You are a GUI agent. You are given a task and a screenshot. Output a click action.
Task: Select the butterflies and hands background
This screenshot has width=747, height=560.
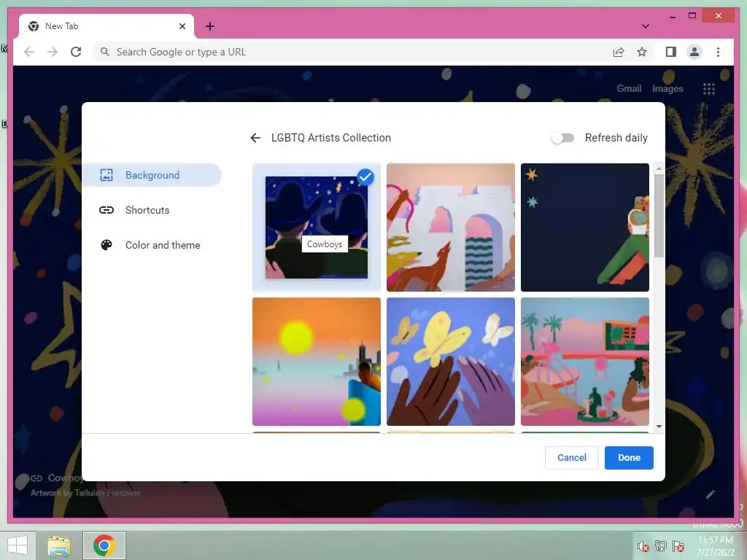click(451, 362)
